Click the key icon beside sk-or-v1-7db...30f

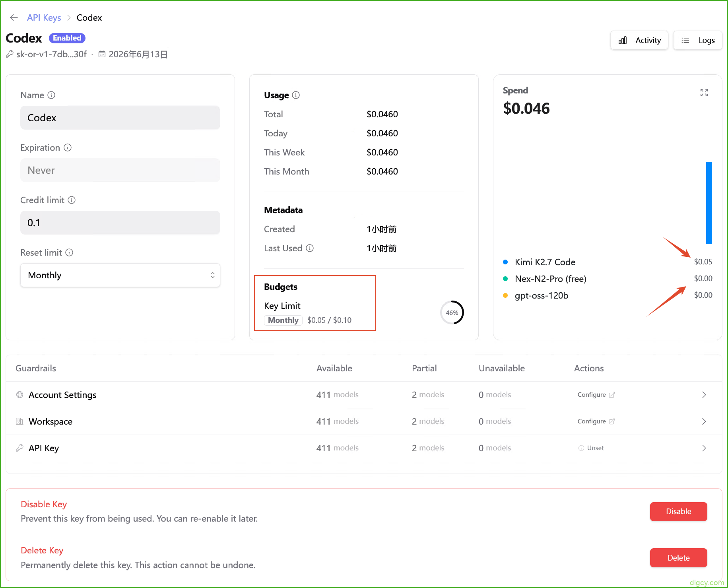pyautogui.click(x=10, y=54)
